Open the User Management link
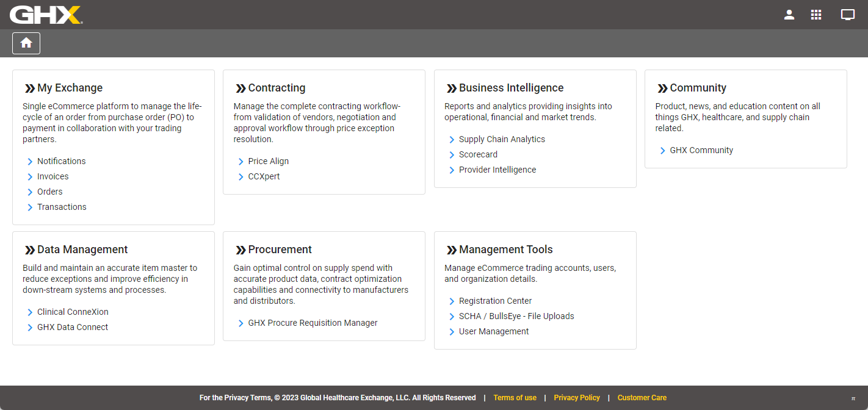The width and height of the screenshot is (868, 410). coord(494,331)
